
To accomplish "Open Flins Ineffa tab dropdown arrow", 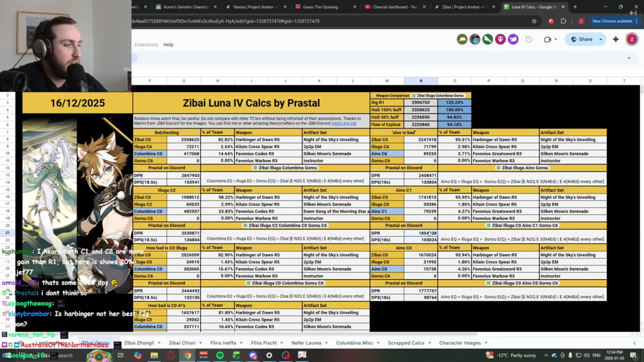I will tap(241, 343).
